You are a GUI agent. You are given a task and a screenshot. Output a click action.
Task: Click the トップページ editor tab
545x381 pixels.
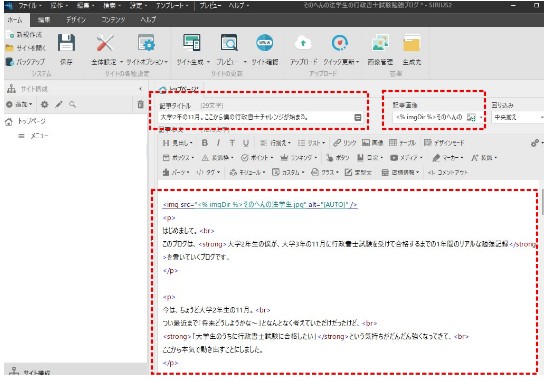pos(179,89)
